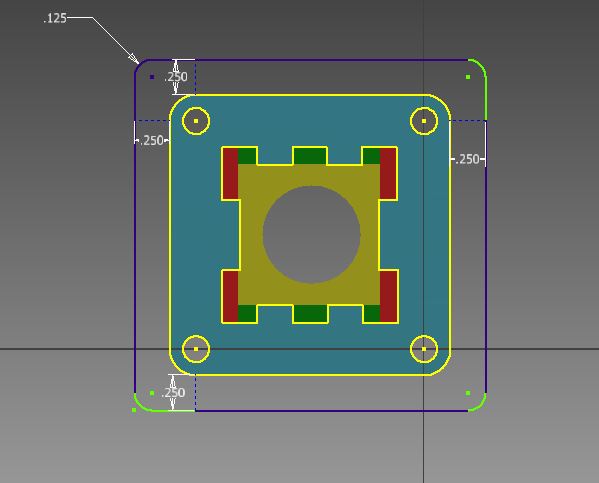Viewport: 599px width, 483px height.
Task: Click the bottom-right red notch region
Action: (389, 297)
